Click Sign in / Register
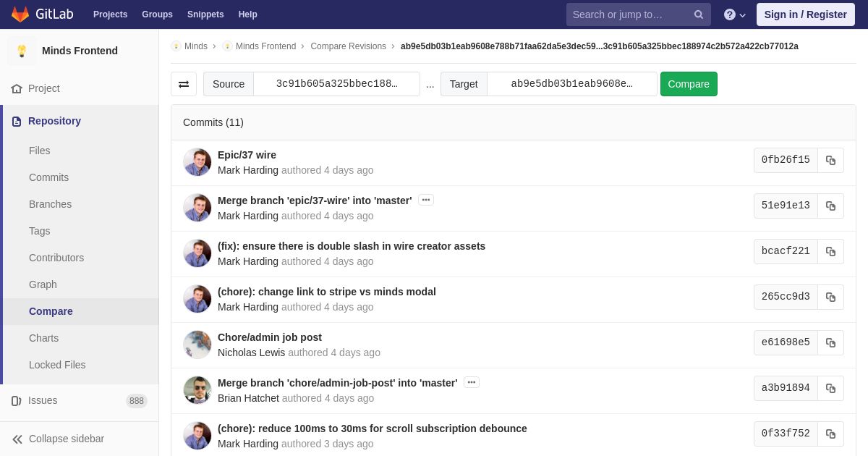Image resolution: width=868 pixels, height=456 pixels. [x=805, y=14]
